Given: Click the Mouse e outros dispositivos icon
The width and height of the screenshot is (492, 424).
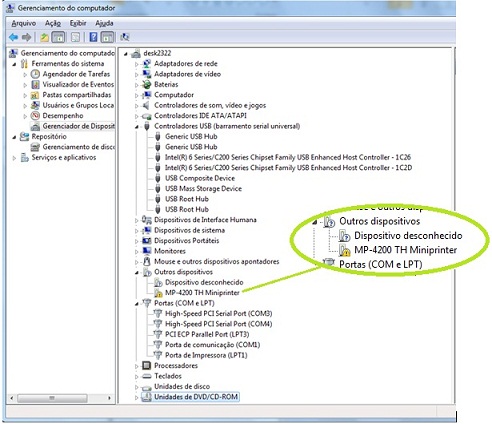Looking at the screenshot, I should click(147, 261).
